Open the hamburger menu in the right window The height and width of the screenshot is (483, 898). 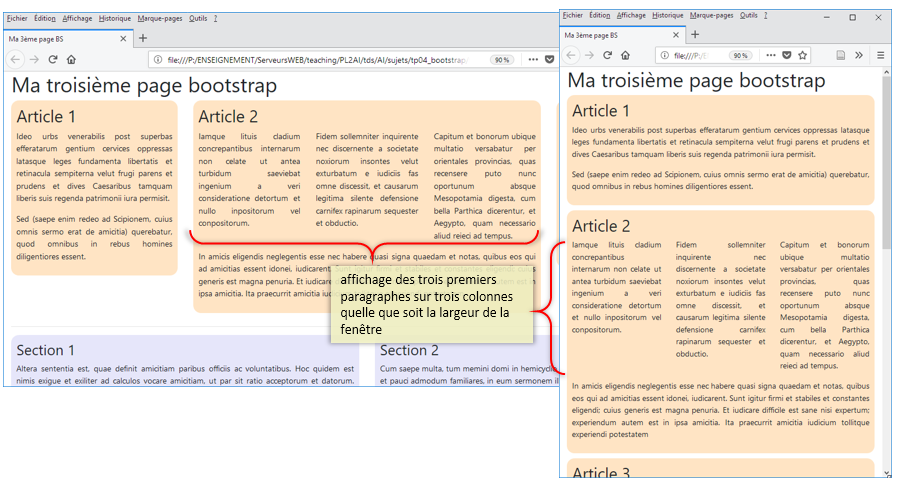tap(880, 55)
